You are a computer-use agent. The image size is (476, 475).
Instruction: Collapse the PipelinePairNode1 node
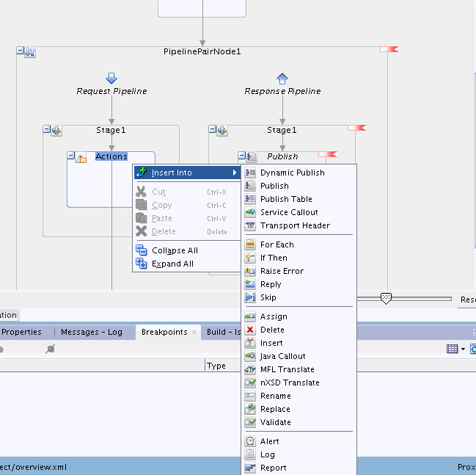click(21, 51)
